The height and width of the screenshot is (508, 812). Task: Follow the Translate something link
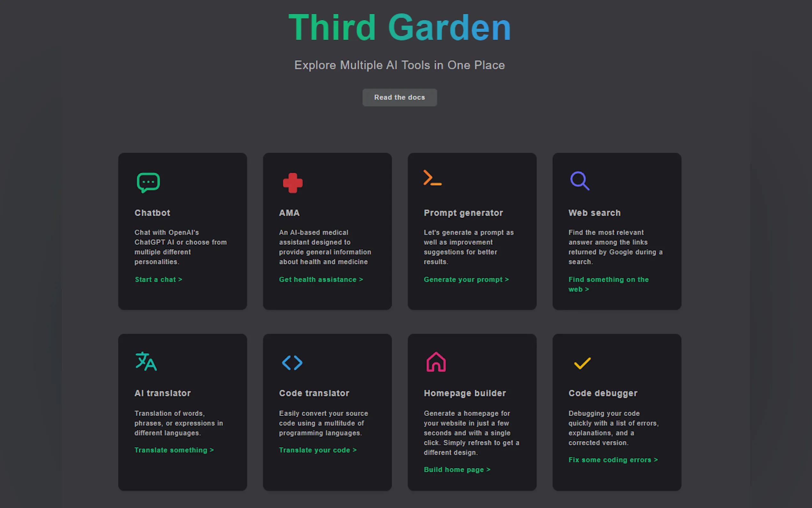coord(174,450)
